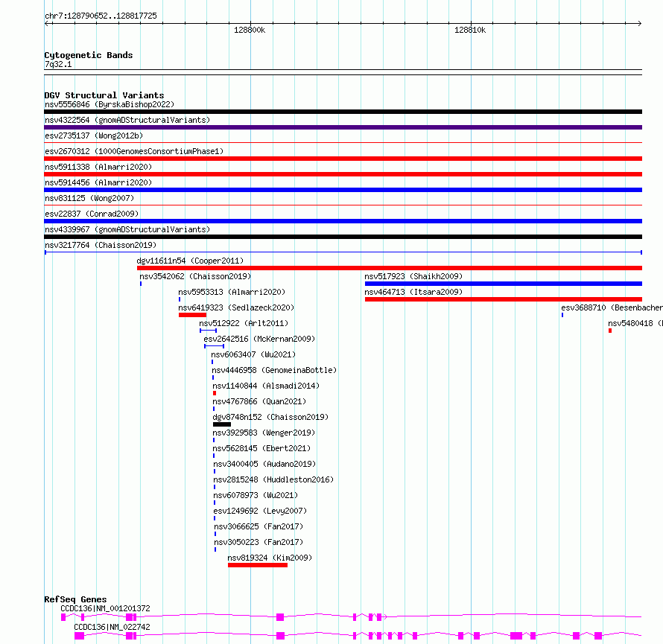The width and height of the screenshot is (663, 644).
Task: Click nsv6419323 (Sedlazeck2020) label
Action: pyautogui.click(x=236, y=307)
